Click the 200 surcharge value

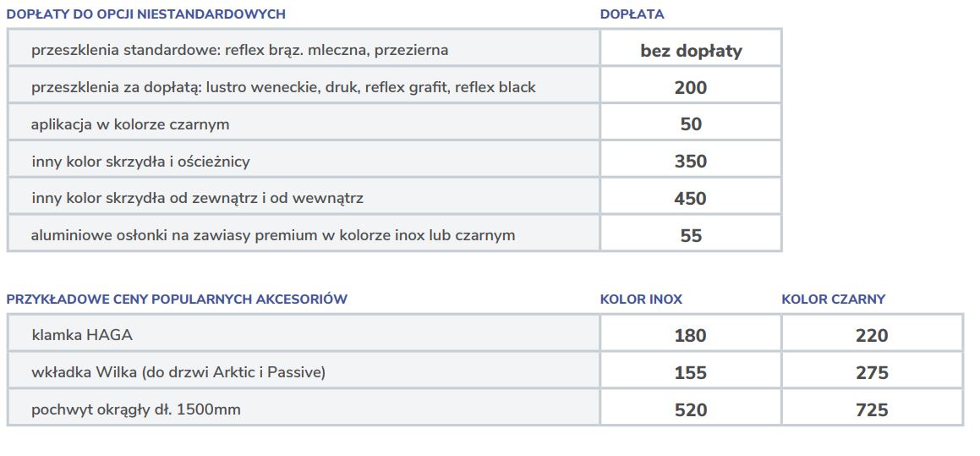[x=691, y=87]
